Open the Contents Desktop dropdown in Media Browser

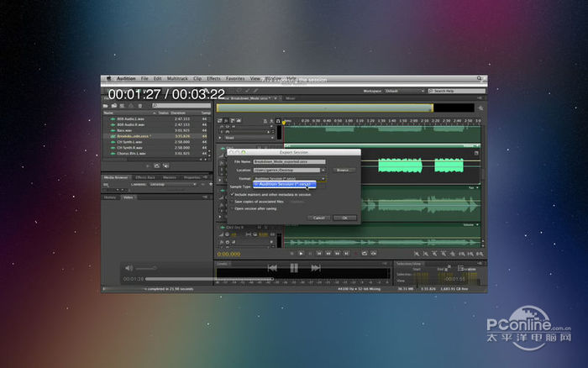[172, 185]
